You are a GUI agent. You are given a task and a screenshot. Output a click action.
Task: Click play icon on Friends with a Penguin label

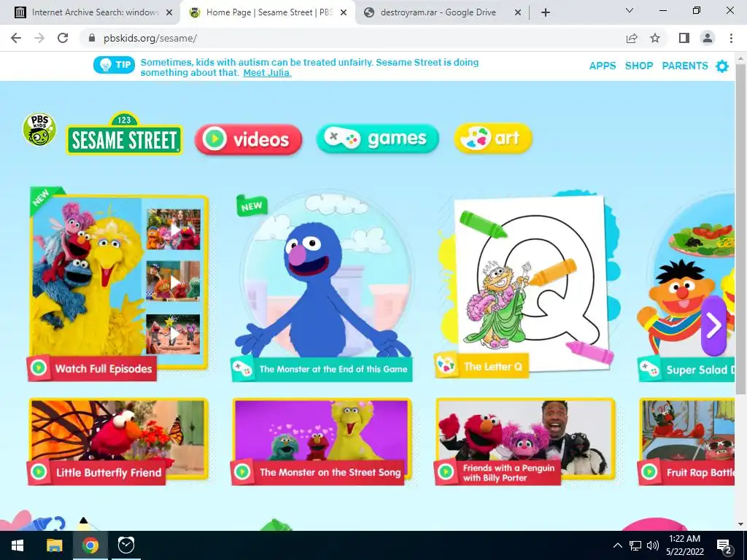446,472
